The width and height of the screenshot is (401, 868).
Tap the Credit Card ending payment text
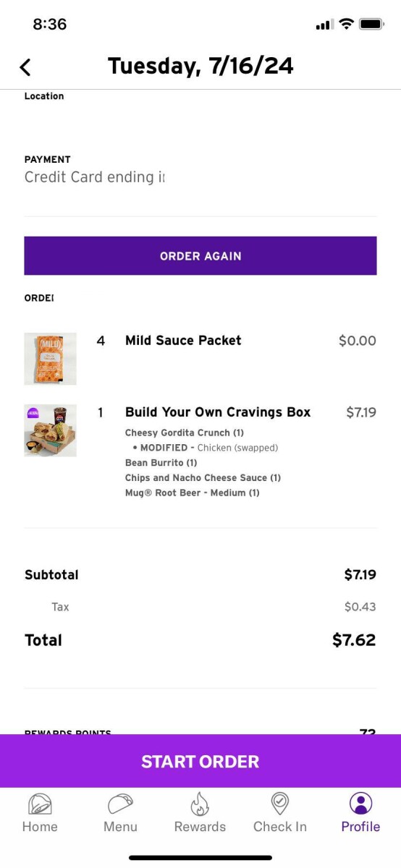coord(94,177)
